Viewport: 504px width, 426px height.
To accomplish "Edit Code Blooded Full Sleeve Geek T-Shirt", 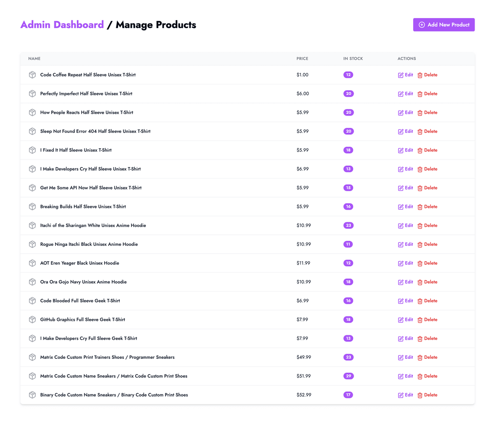I will (406, 301).
